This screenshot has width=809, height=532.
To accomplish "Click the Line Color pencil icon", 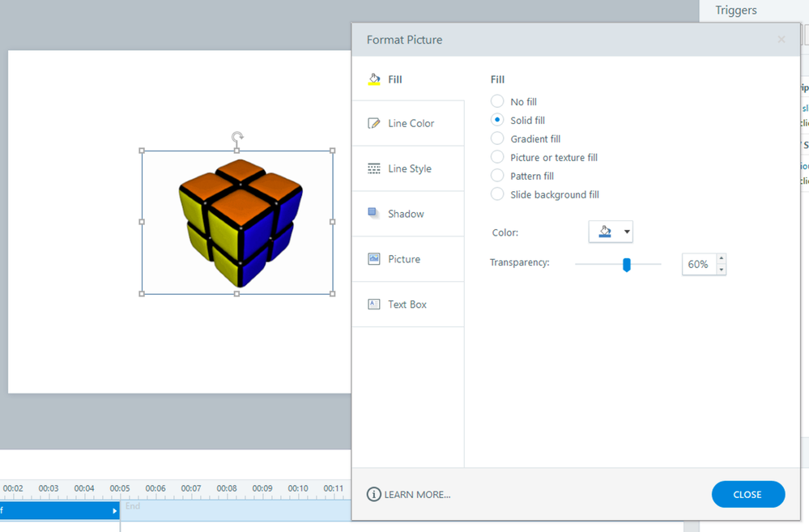I will click(x=374, y=123).
